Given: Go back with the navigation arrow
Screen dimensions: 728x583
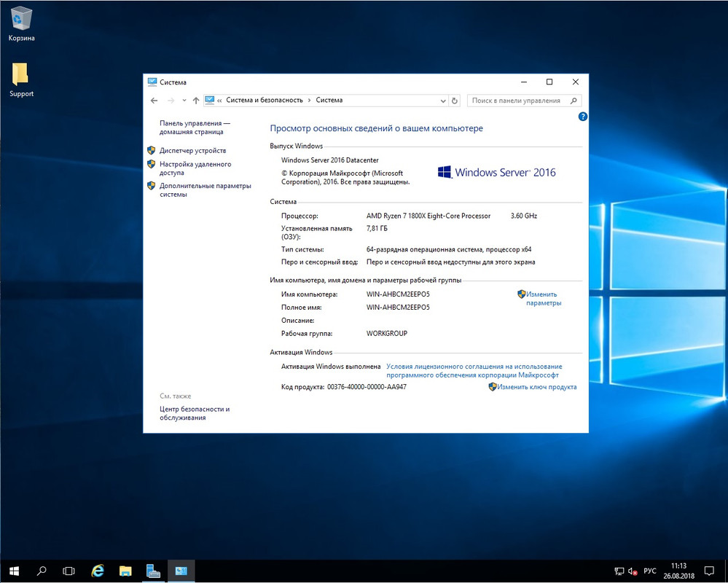Looking at the screenshot, I should click(154, 101).
